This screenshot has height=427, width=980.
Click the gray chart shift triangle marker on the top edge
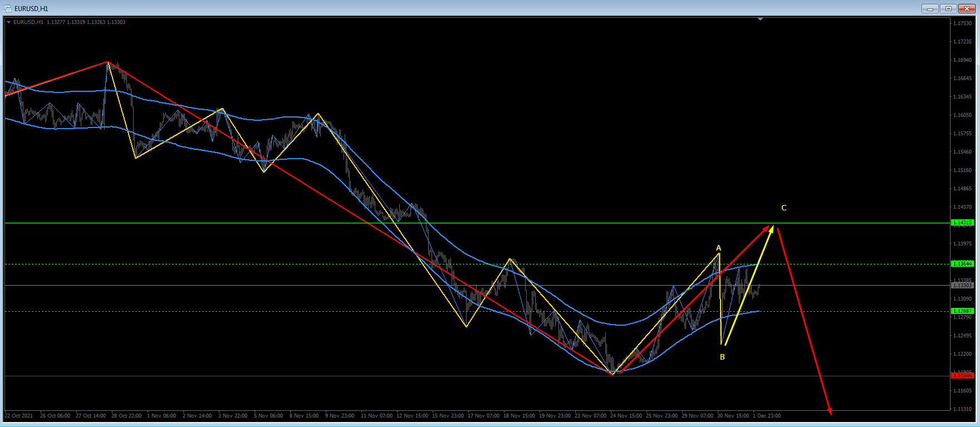click(760, 19)
